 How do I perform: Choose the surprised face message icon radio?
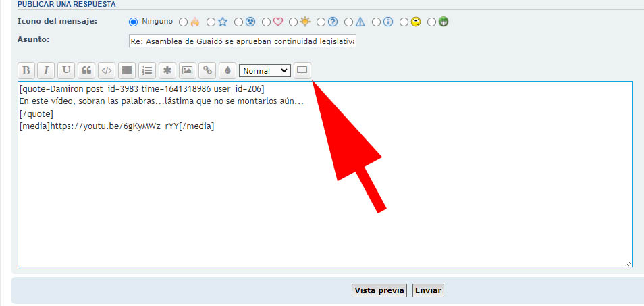(x=238, y=22)
